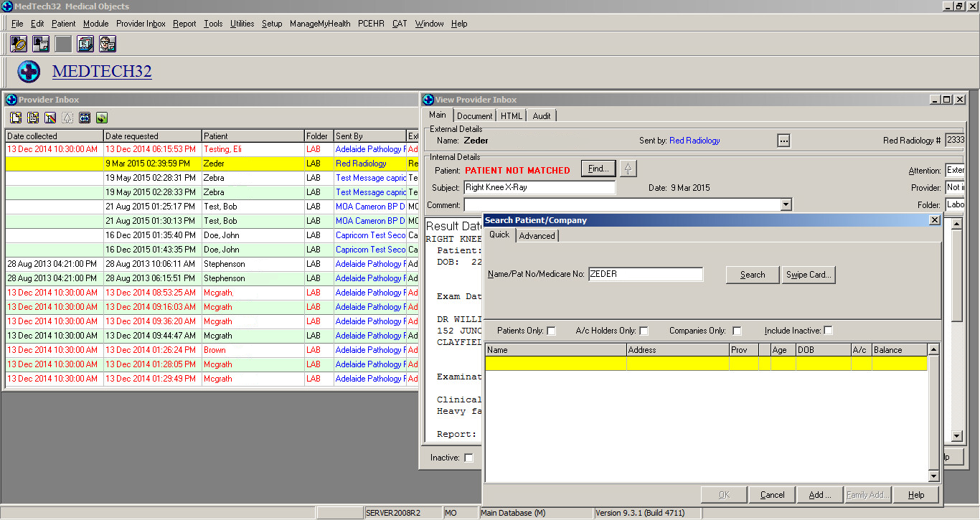Open the PCEHR menu
The width and height of the screenshot is (980, 520).
[x=372, y=24]
